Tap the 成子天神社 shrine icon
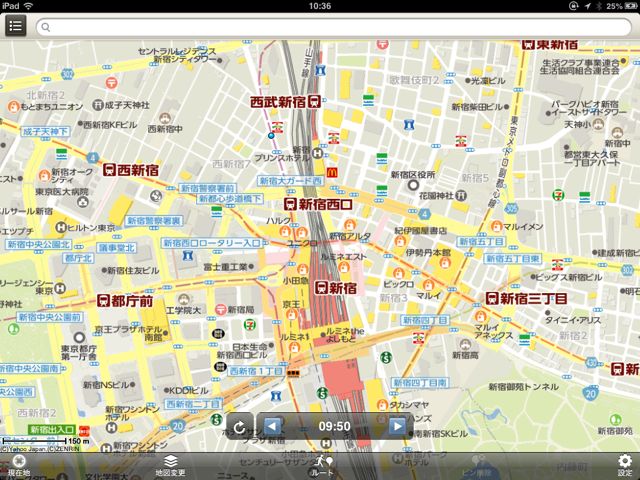Image resolution: width=640 pixels, height=480 pixels. [x=98, y=105]
